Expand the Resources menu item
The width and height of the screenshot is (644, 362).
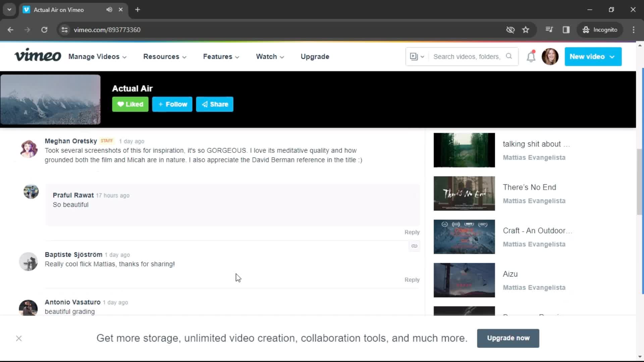164,57
